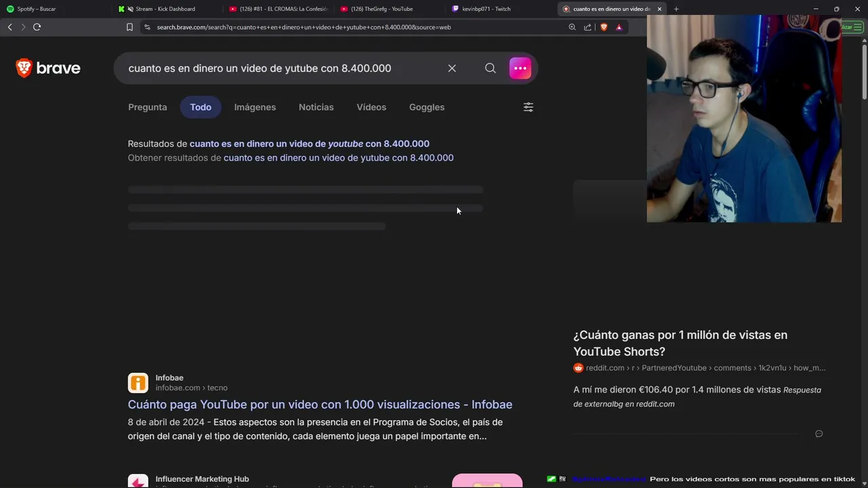Screen dimensions: 868x488
Task: Select the Imágenes search category
Action: coord(255,107)
